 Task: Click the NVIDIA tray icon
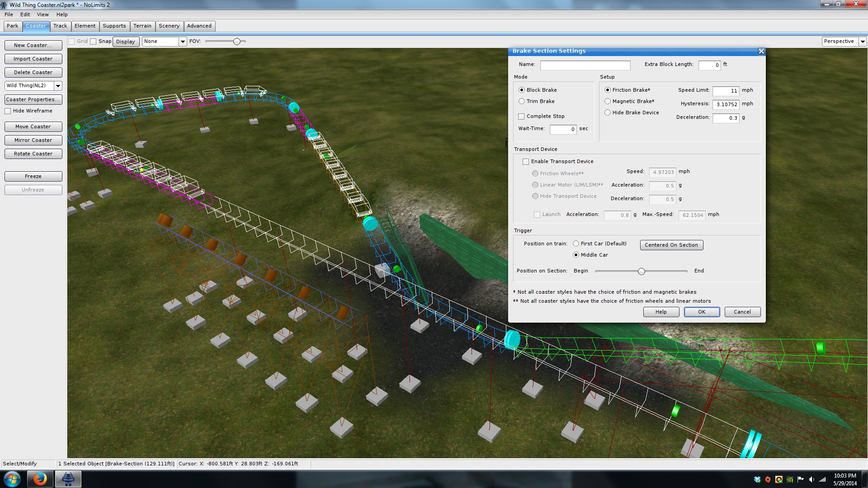click(x=790, y=479)
